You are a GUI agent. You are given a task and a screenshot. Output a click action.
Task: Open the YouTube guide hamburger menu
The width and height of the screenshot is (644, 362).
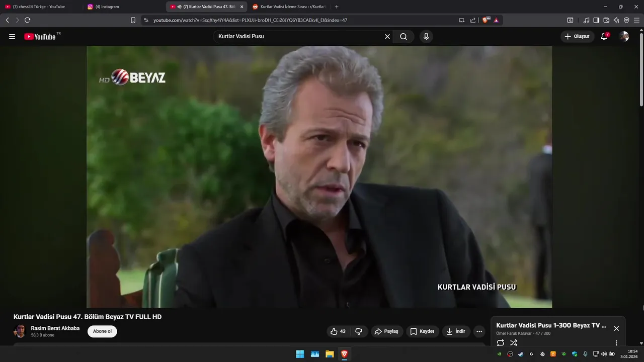[x=12, y=37]
